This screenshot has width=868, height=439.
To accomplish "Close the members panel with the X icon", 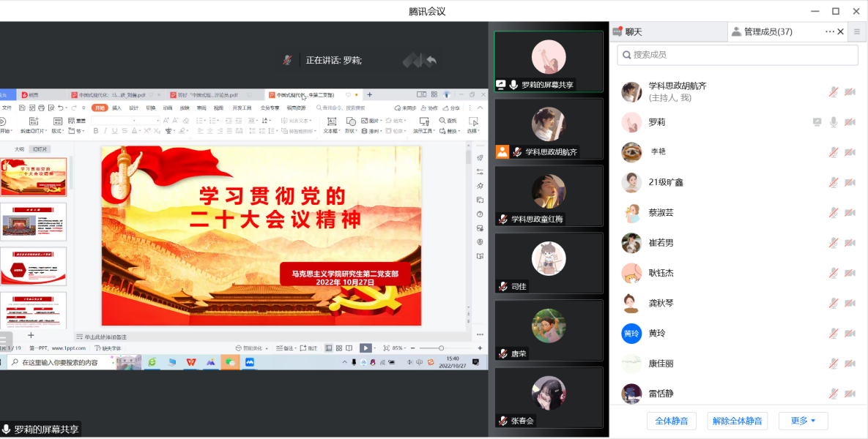I will (840, 32).
